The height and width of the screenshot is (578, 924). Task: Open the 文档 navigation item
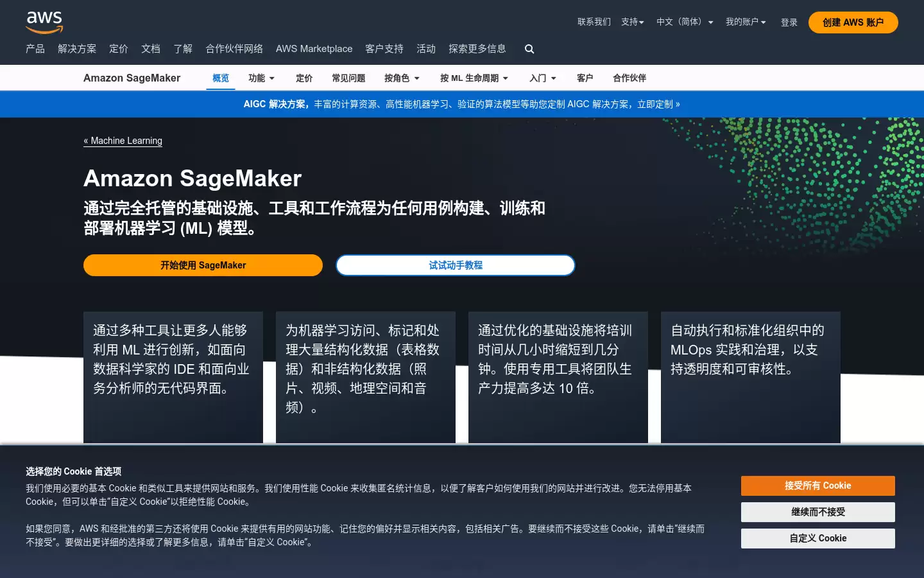(x=151, y=49)
